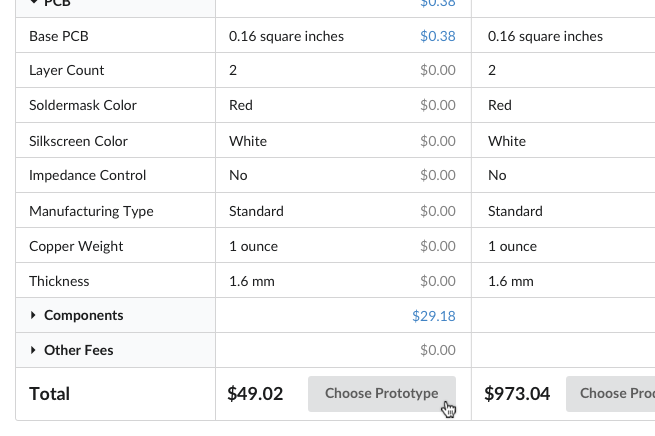This screenshot has height=436, width=655.
Task: Collapse the PCB section arrow
Action: (x=34, y=3)
